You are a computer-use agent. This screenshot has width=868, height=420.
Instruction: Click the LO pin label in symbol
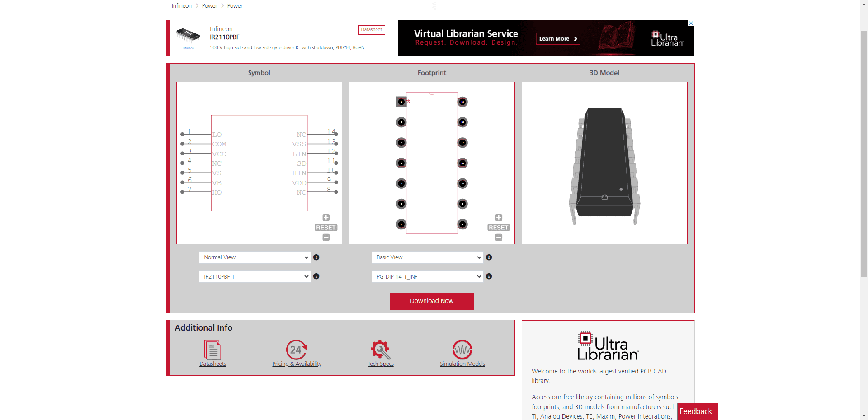(217, 135)
